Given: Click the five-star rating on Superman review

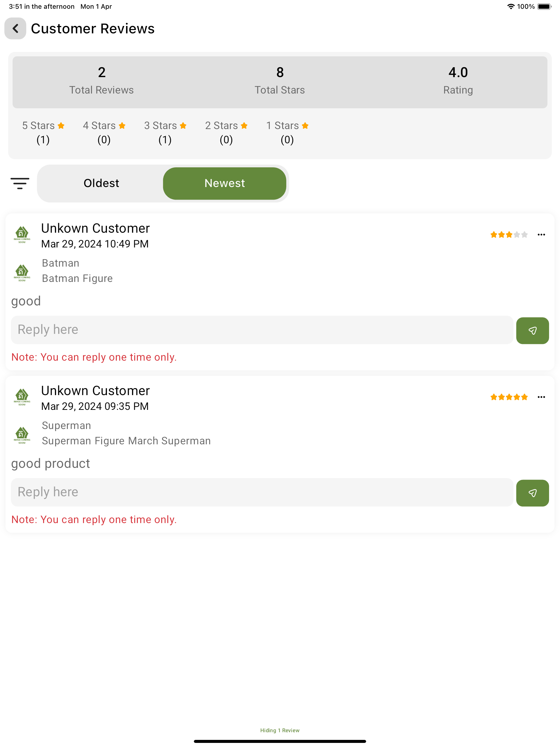Looking at the screenshot, I should click(x=509, y=397).
